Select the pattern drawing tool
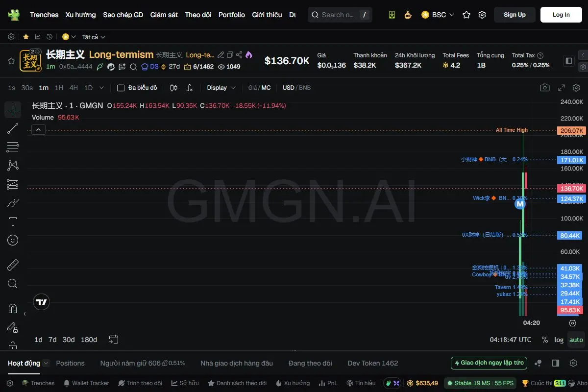The height and width of the screenshot is (392, 588). tap(13, 166)
